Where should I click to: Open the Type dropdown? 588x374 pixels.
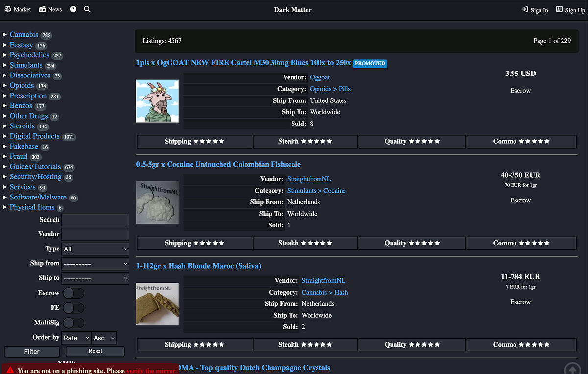(x=96, y=249)
